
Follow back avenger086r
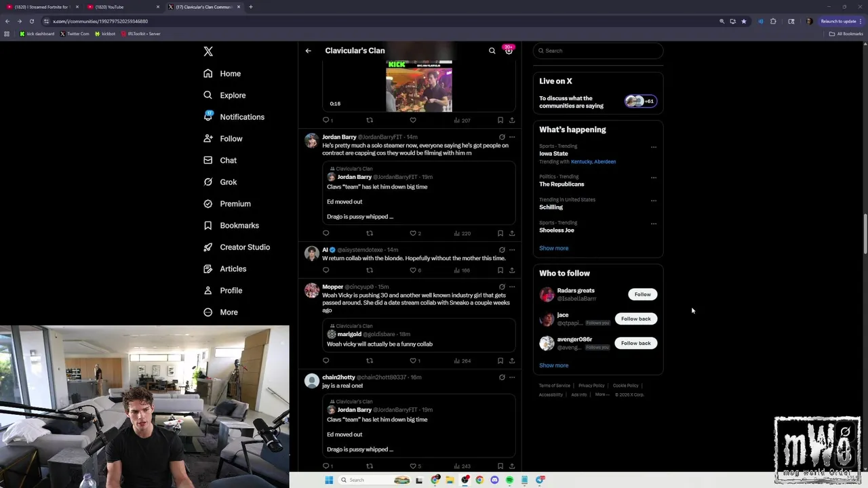pos(635,343)
